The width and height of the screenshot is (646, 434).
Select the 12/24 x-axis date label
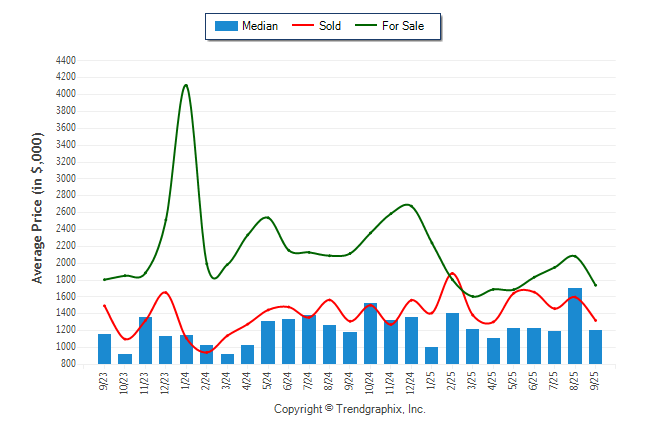[412, 383]
